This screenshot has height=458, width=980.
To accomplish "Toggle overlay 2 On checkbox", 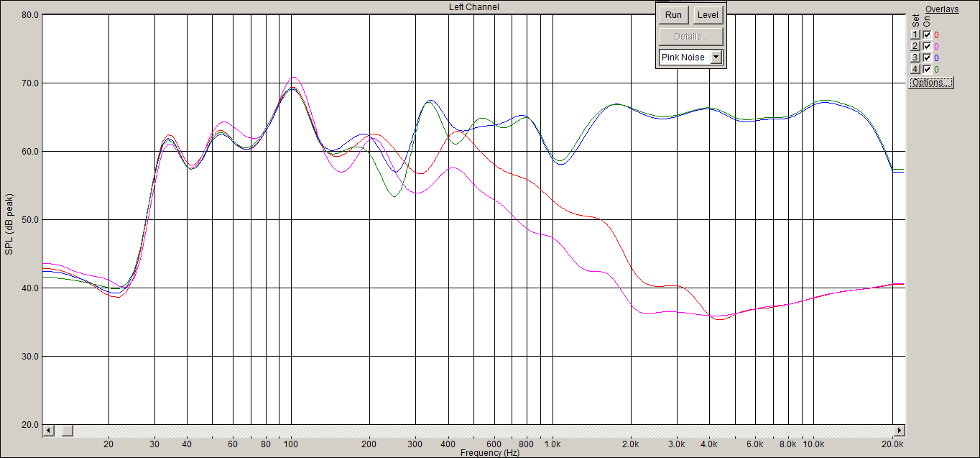I will (927, 46).
